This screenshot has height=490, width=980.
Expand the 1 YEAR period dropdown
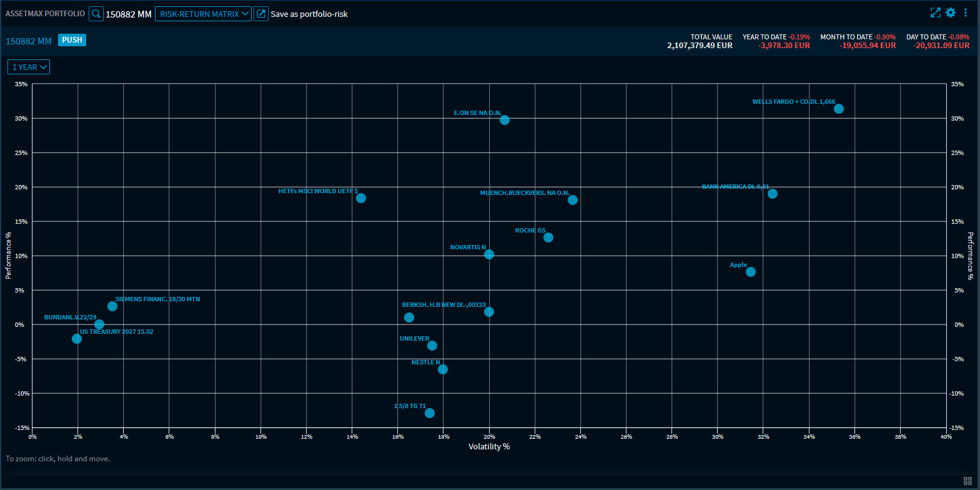click(x=29, y=67)
